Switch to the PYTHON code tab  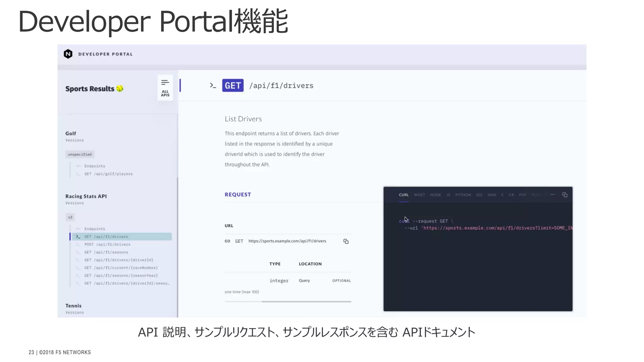463,195
